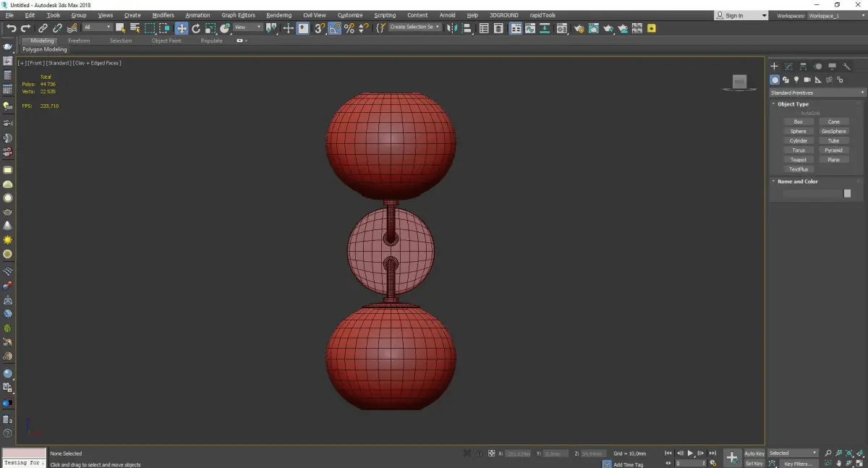Open the Sign In dropdown arrow

pos(764,15)
